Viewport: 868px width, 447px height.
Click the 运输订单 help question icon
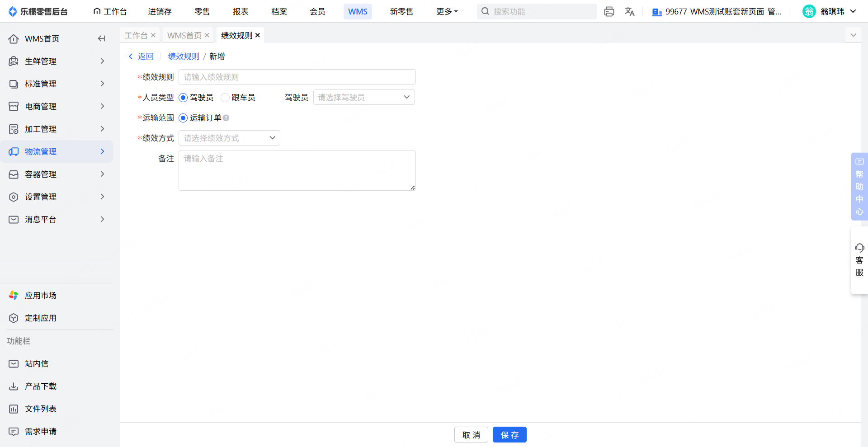(226, 118)
